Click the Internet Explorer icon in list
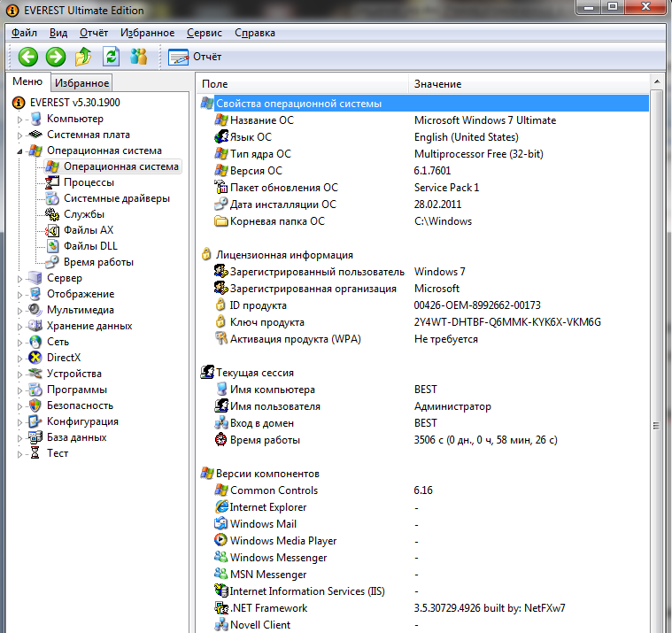Image resolution: width=672 pixels, height=633 pixels. tap(221, 506)
